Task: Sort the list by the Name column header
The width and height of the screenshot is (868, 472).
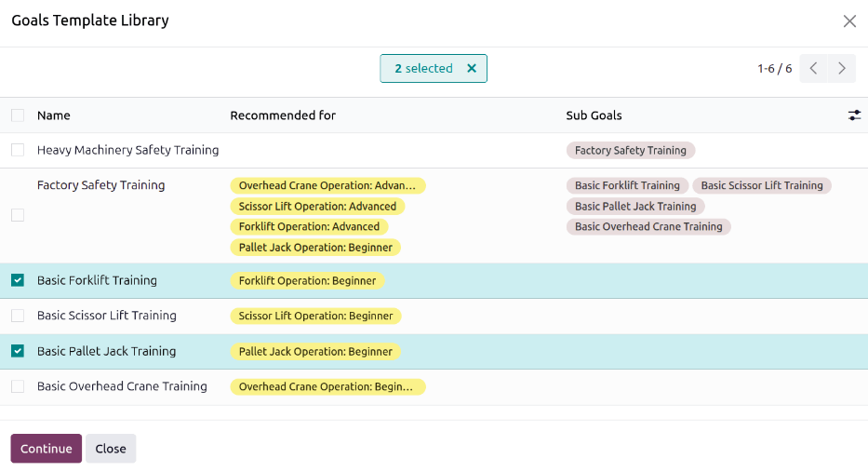Action: tap(54, 115)
